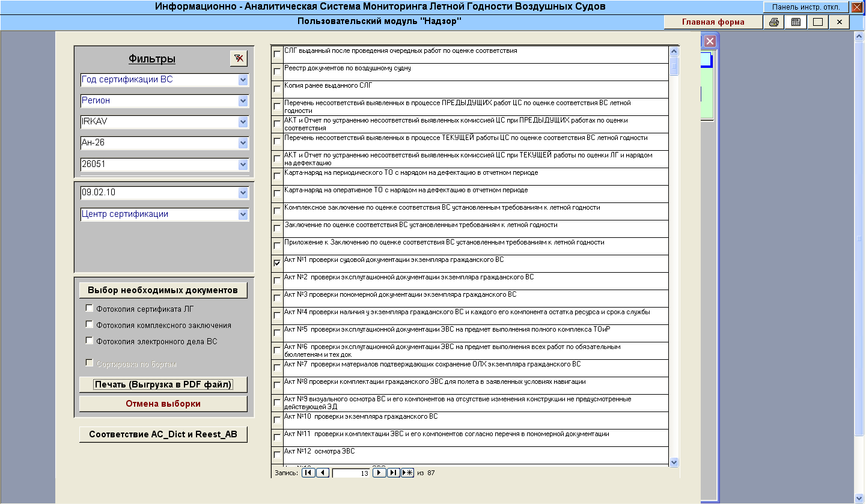Tick checkbox for 'Акт №8 проверки комплектации'
866x504 pixels.
pos(277,385)
